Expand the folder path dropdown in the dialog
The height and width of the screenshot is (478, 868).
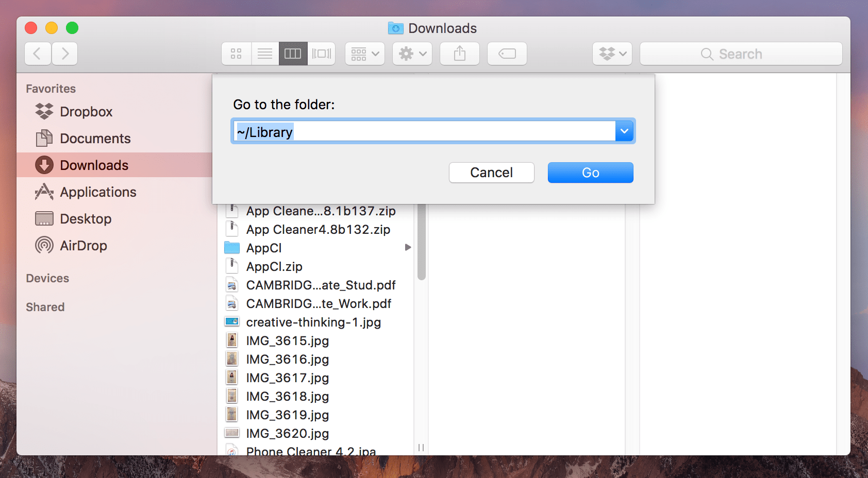coord(624,131)
